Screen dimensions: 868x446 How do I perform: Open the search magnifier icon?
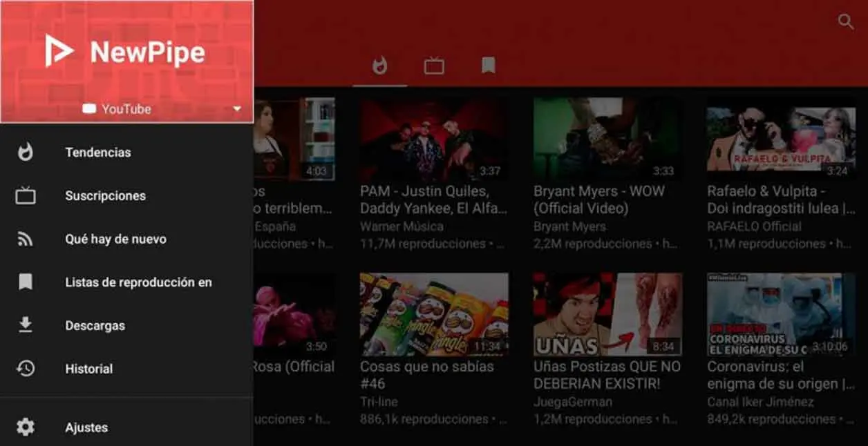[846, 21]
